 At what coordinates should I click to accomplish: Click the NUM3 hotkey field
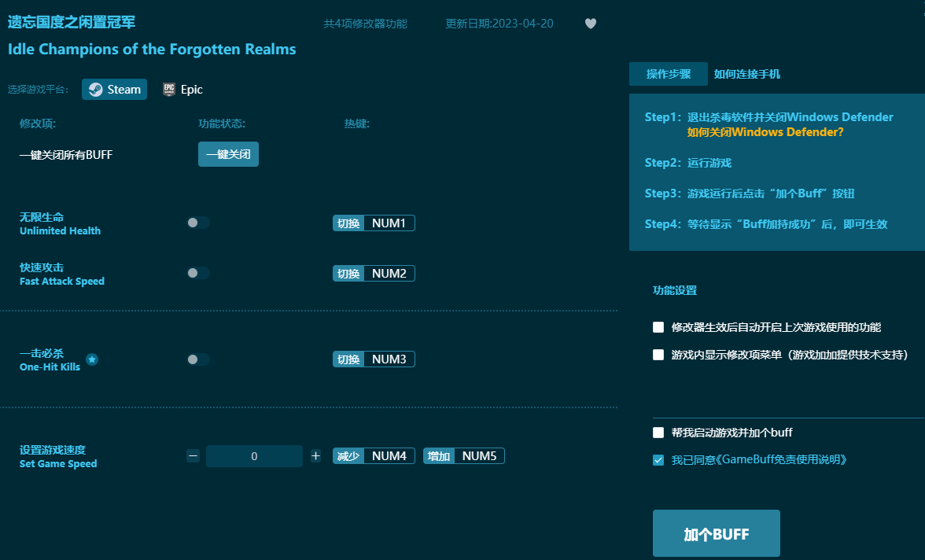pyautogui.click(x=389, y=359)
